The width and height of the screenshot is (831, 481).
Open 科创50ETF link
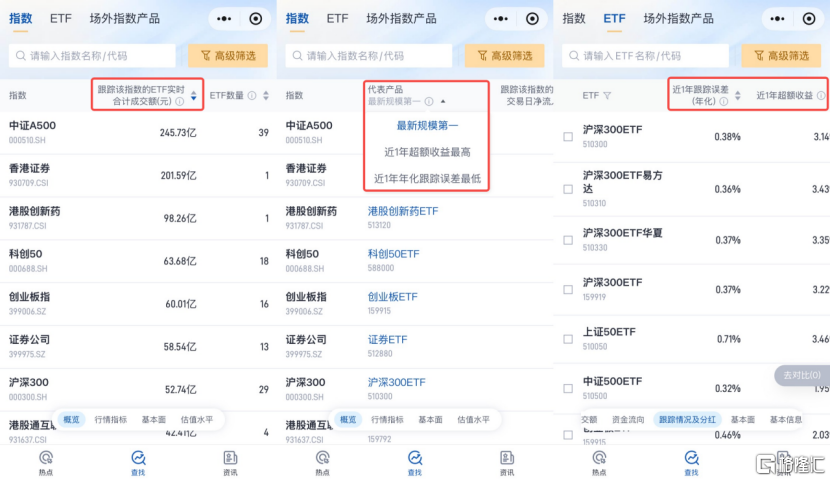(393, 254)
